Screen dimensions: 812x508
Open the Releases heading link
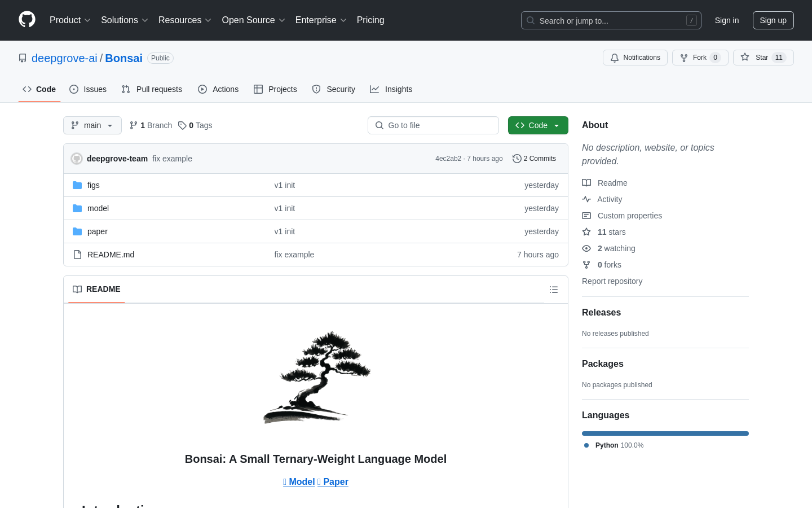click(601, 313)
